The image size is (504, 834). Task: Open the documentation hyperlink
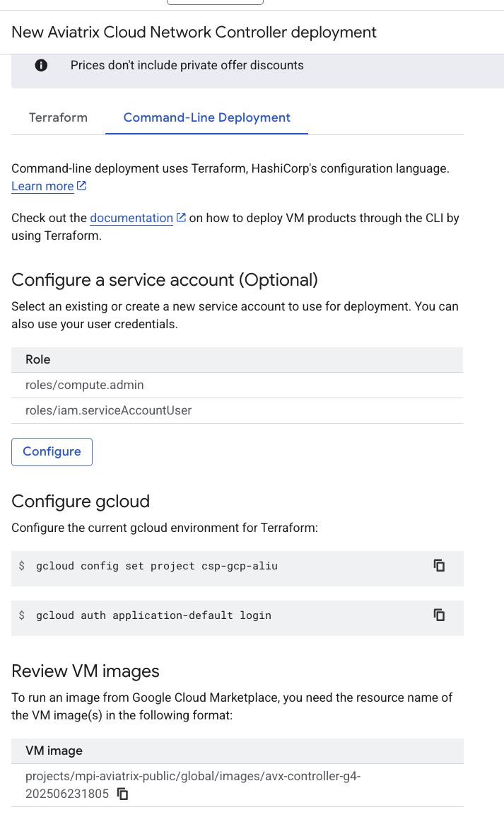point(131,218)
